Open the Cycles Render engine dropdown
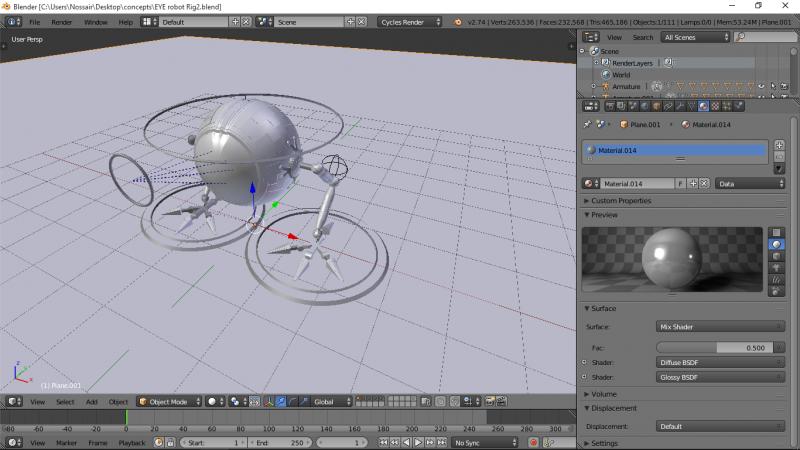The image size is (800, 450). click(x=410, y=21)
